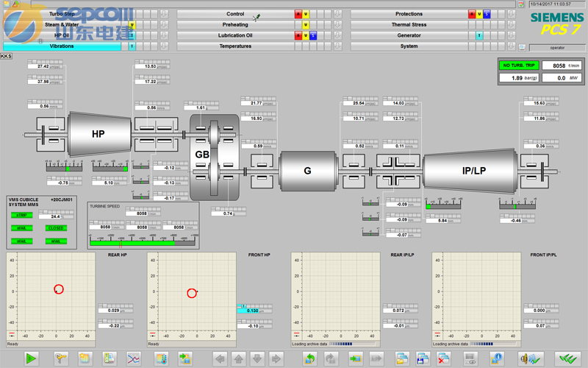Click the green CLOSED indicator in VMS cubicle

56,228
